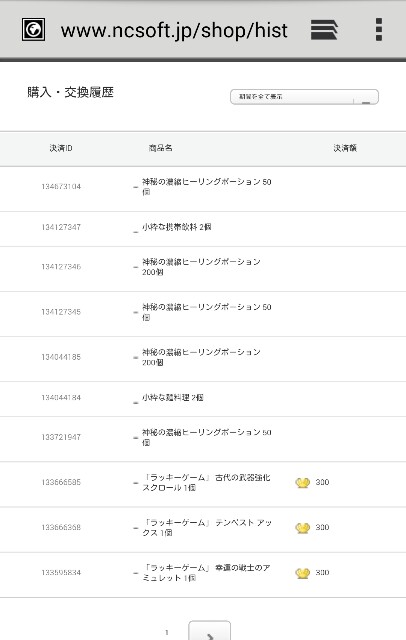Select the 決済ID column header
This screenshot has height=640, width=406.
coord(61,148)
